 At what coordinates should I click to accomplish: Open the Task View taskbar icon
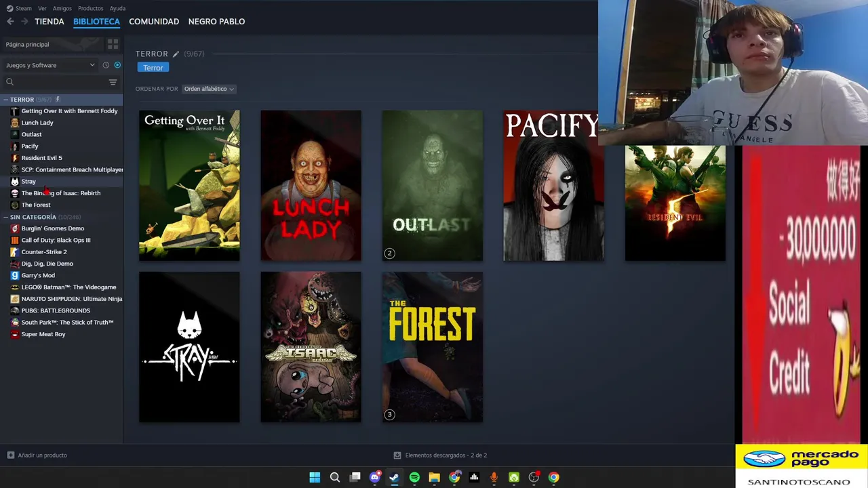(x=355, y=477)
